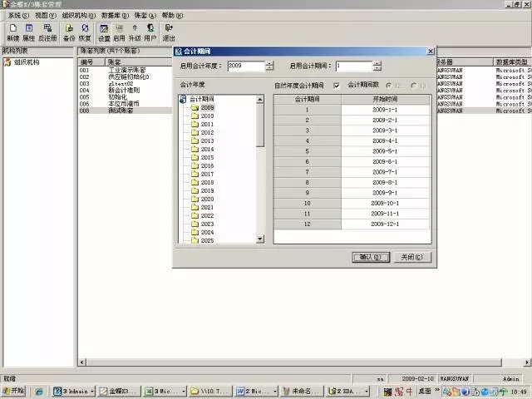
Task: Open the 系统(S) menu
Action: [18, 16]
